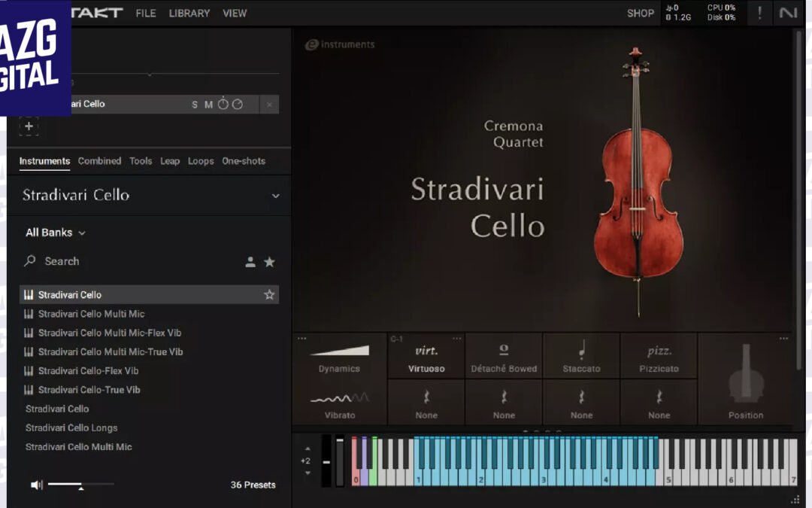
Task: Click the Position cello control
Action: click(746, 380)
